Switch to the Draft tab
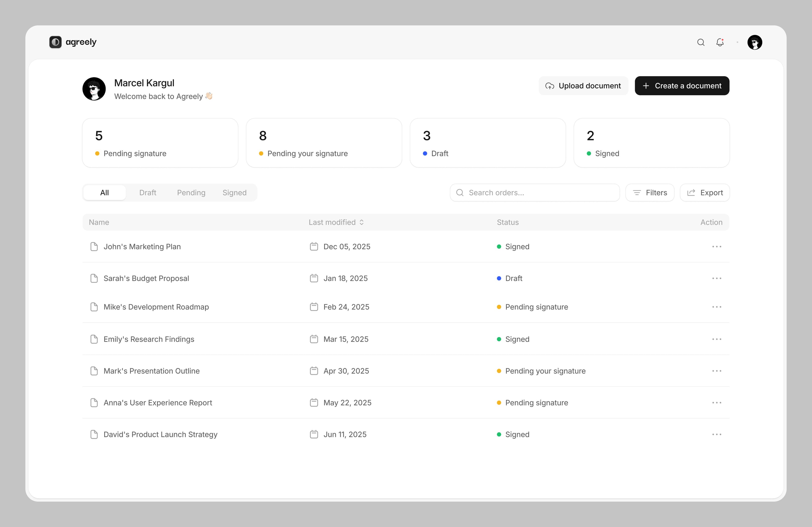This screenshot has width=812, height=527. pos(148,193)
